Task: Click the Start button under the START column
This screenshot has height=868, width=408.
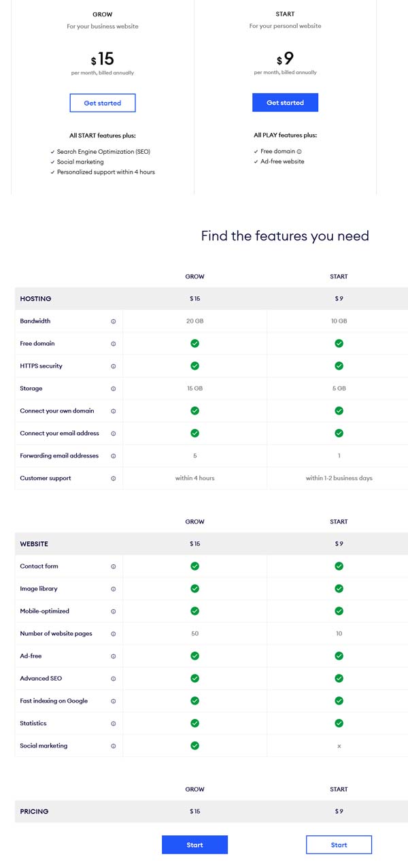Action: click(339, 844)
